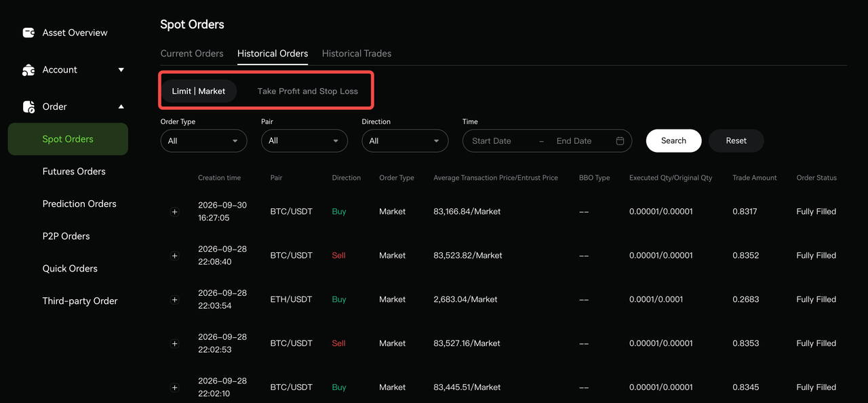Expand the ETH/USDT order row details
This screenshot has height=403, width=868.
174,300
